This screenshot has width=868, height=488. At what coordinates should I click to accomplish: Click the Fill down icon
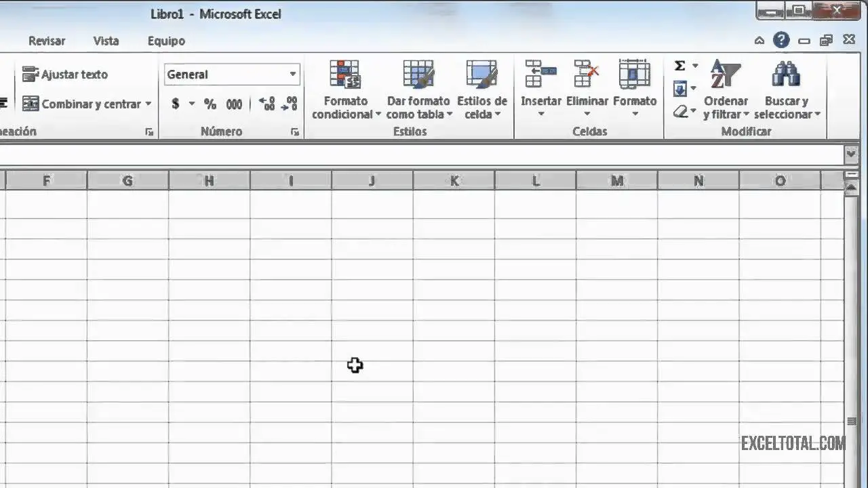680,88
